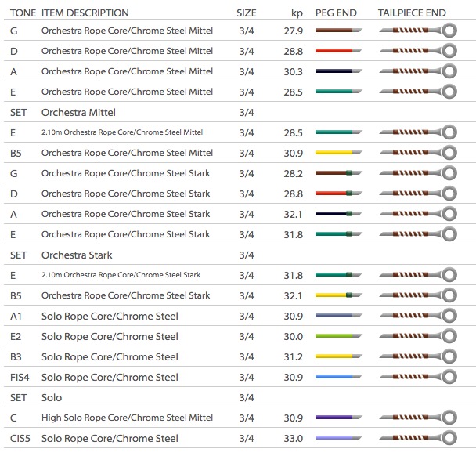Select the tailpiece end in FIS4 Solo row
Viewport: 476px width, 456px height.
(x=418, y=377)
